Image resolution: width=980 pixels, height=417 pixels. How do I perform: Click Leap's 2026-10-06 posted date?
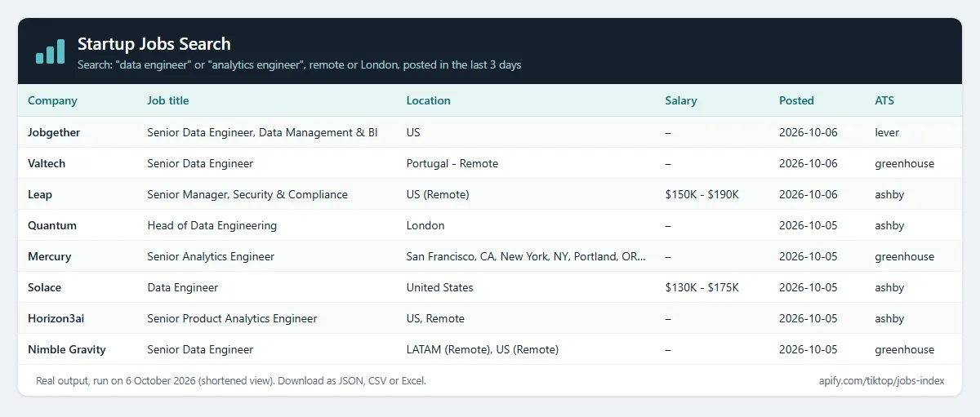pos(808,194)
